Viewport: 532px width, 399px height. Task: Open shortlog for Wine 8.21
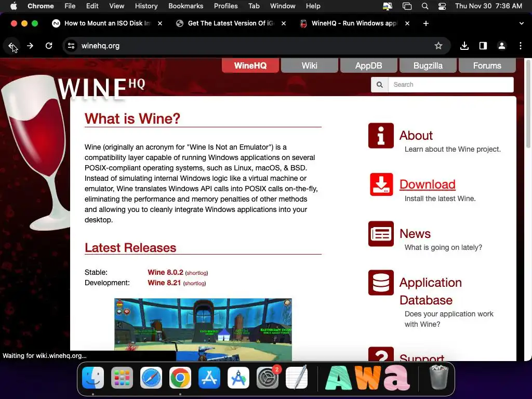(194, 283)
